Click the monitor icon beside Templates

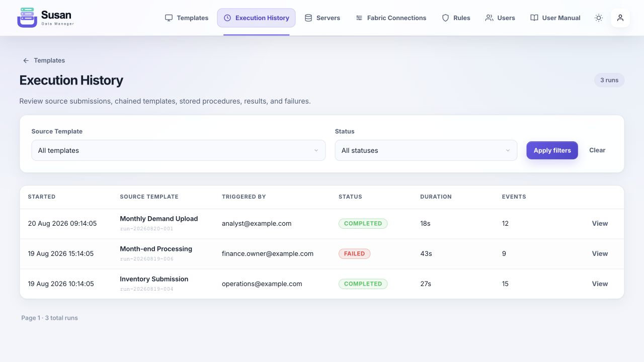point(169,18)
